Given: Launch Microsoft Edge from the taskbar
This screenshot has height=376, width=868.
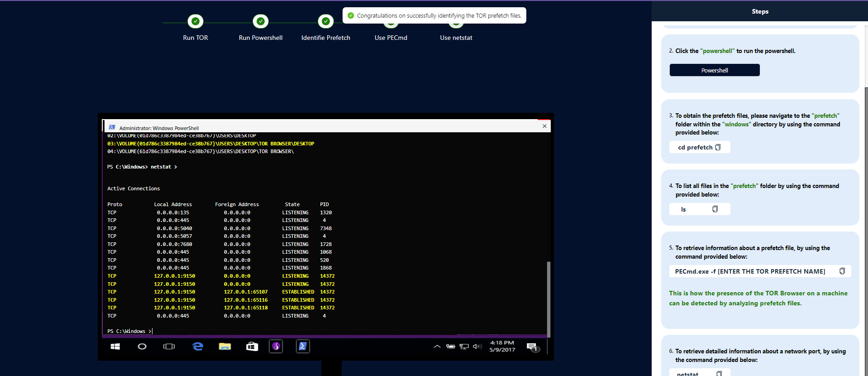Looking at the screenshot, I should pos(198,347).
